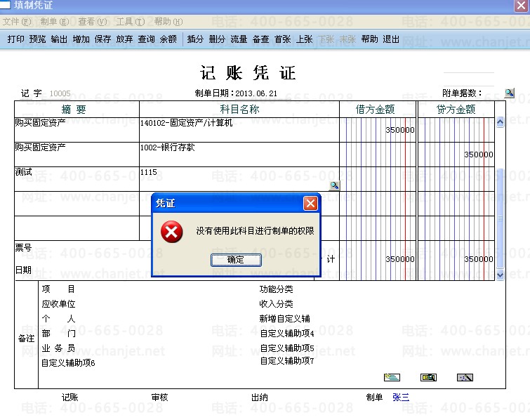Open the 帮助(H) menu
The height and width of the screenshot is (420, 530).
168,22
